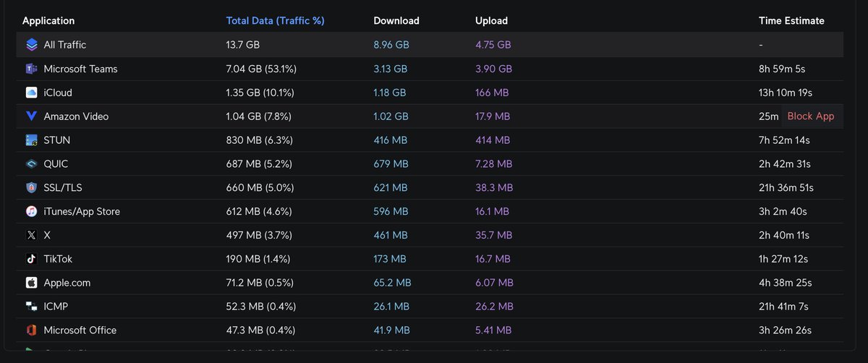Click the All Traffic layers icon
The image size is (868, 363).
31,45
